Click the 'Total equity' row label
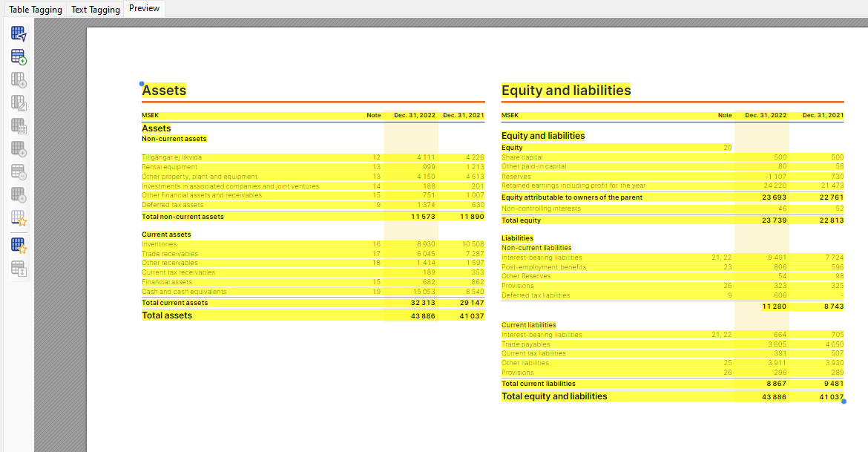 click(x=521, y=220)
